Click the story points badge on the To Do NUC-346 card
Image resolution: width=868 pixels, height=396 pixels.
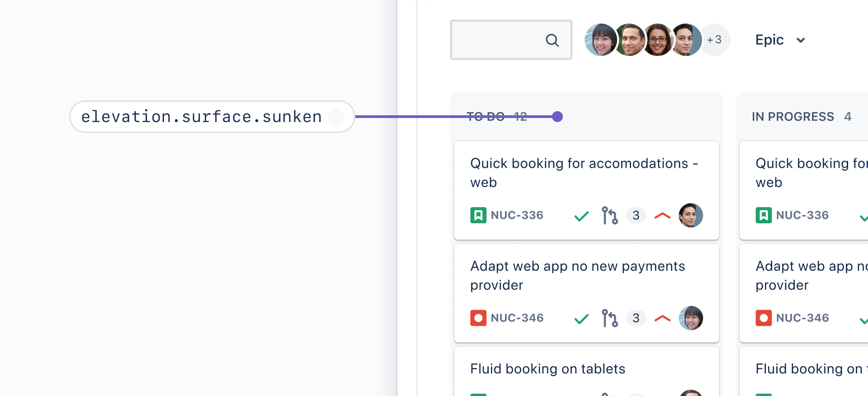coord(636,318)
